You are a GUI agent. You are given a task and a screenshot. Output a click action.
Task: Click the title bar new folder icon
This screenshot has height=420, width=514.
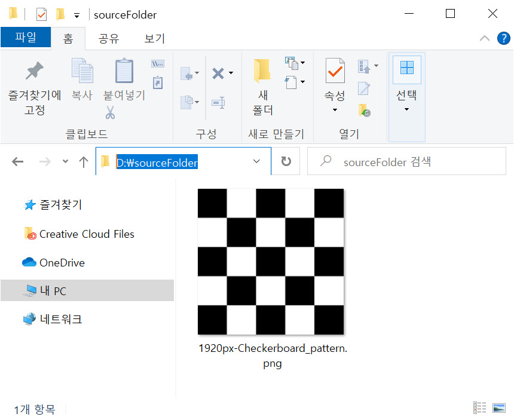[x=60, y=14]
